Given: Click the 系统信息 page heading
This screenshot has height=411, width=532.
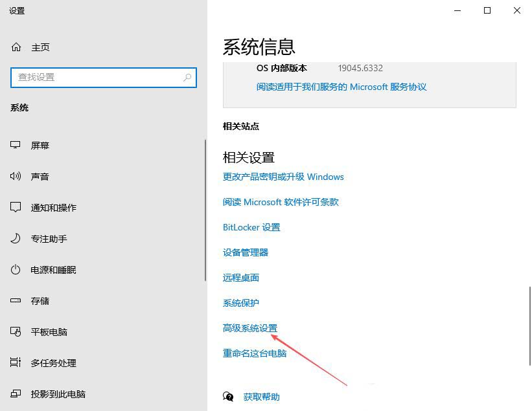Looking at the screenshot, I should pos(259,47).
